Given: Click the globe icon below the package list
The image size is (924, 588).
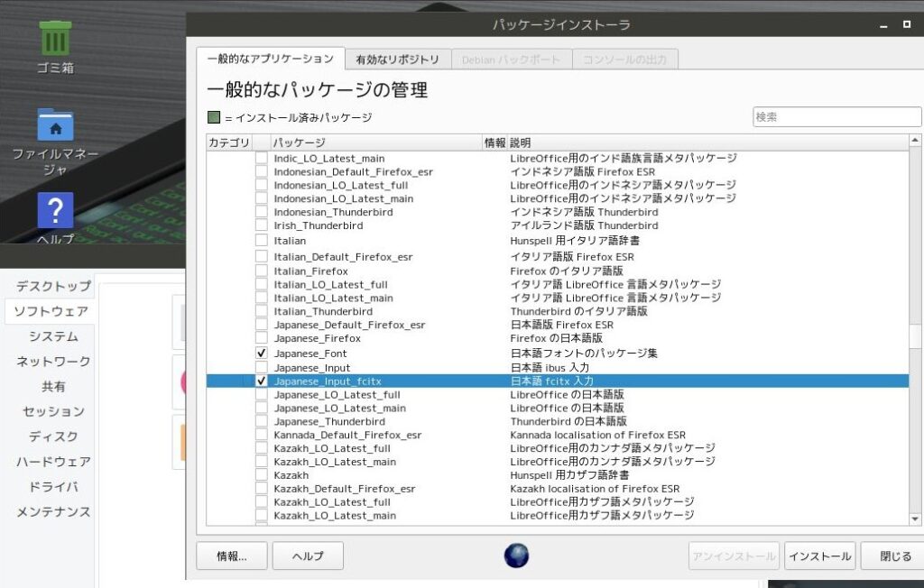Looking at the screenshot, I should (x=515, y=556).
